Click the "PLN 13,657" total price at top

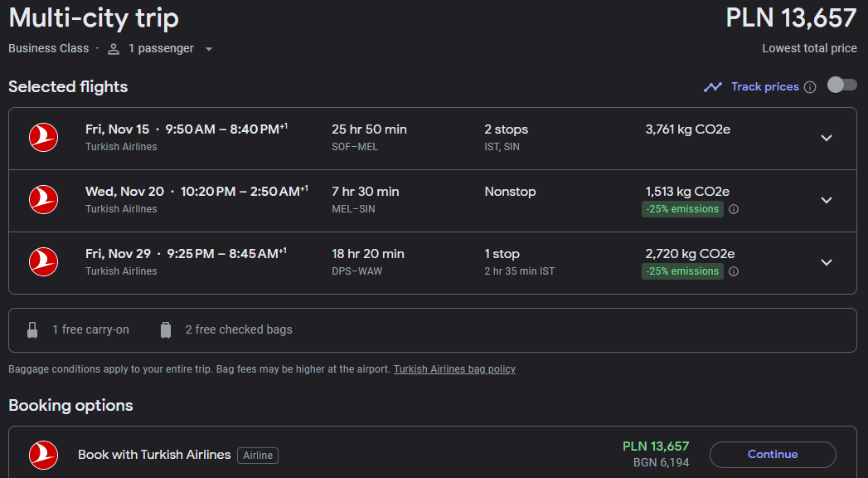[791, 17]
